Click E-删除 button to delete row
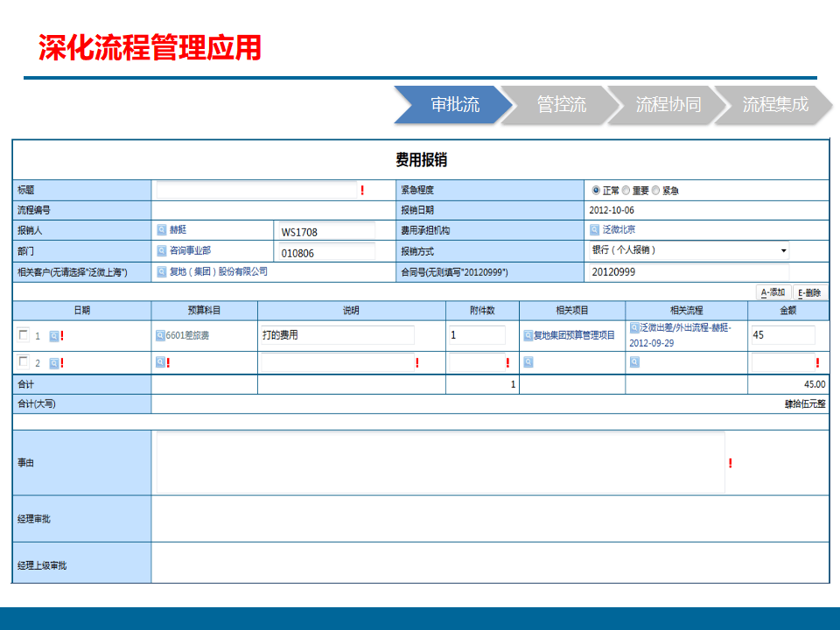The height and width of the screenshot is (630, 840). 809,292
